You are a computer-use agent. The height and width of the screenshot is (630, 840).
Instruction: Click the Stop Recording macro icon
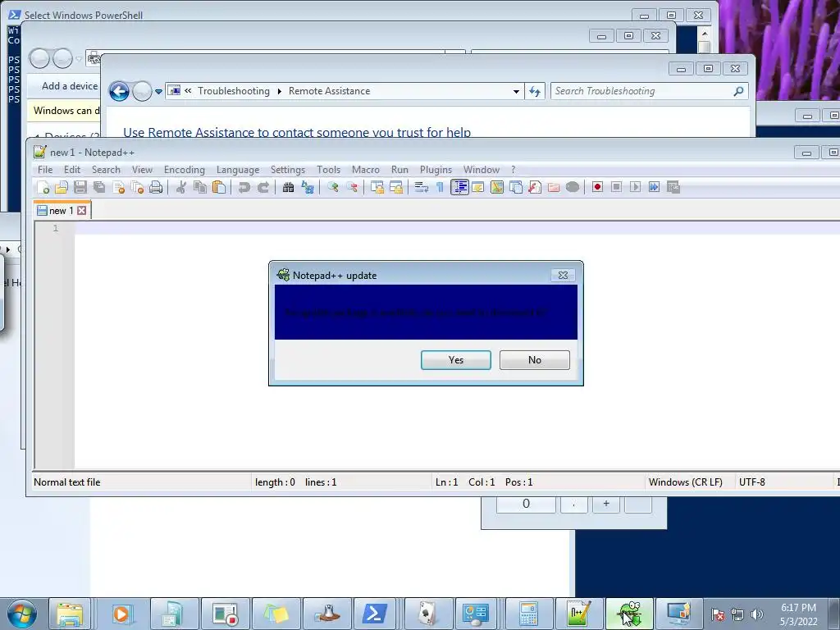tap(616, 187)
